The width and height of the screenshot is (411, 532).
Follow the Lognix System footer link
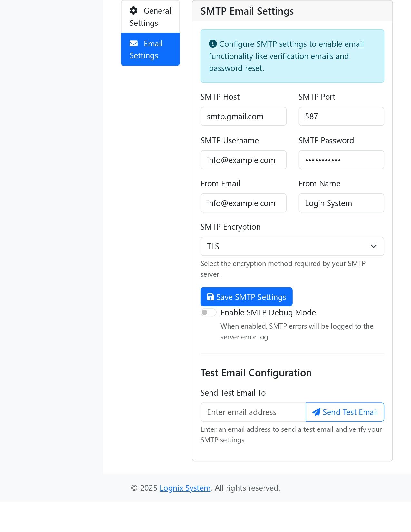click(x=185, y=488)
